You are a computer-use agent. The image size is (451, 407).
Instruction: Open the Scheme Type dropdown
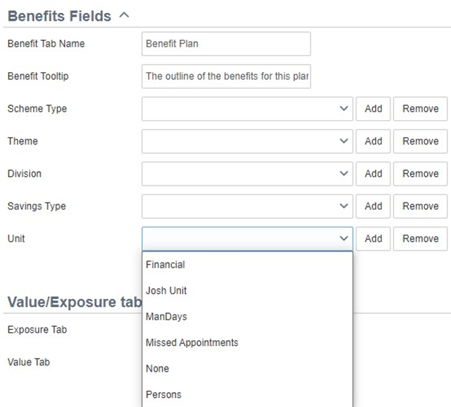[x=247, y=109]
